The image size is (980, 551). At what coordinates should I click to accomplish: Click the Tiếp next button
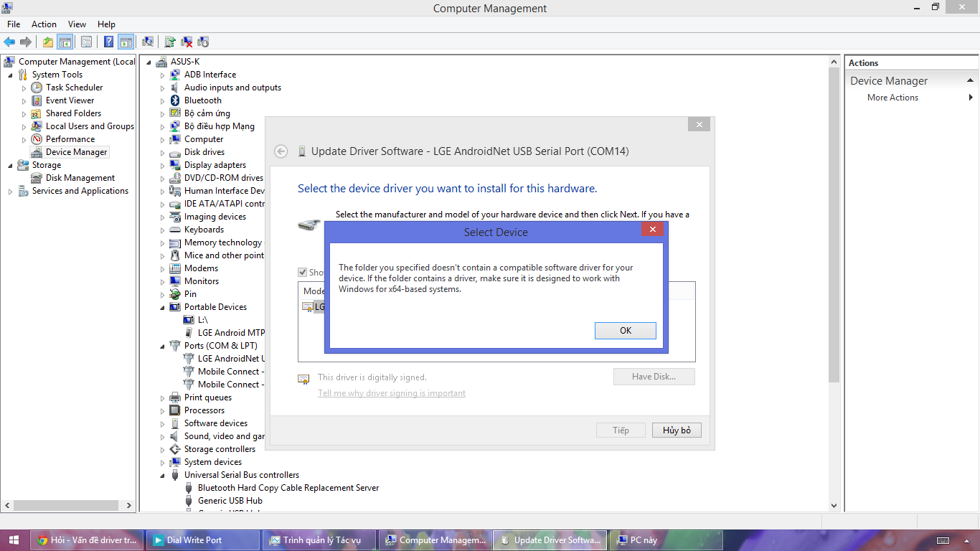621,430
